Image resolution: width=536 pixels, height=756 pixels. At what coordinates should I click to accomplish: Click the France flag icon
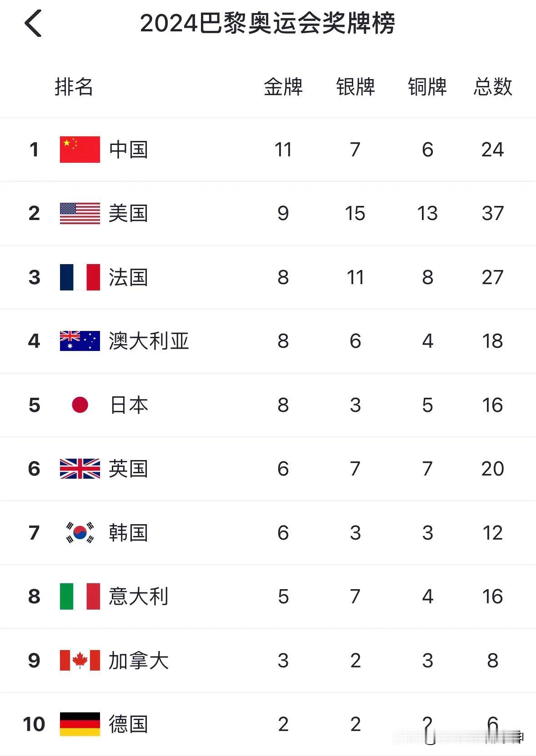pos(80,277)
